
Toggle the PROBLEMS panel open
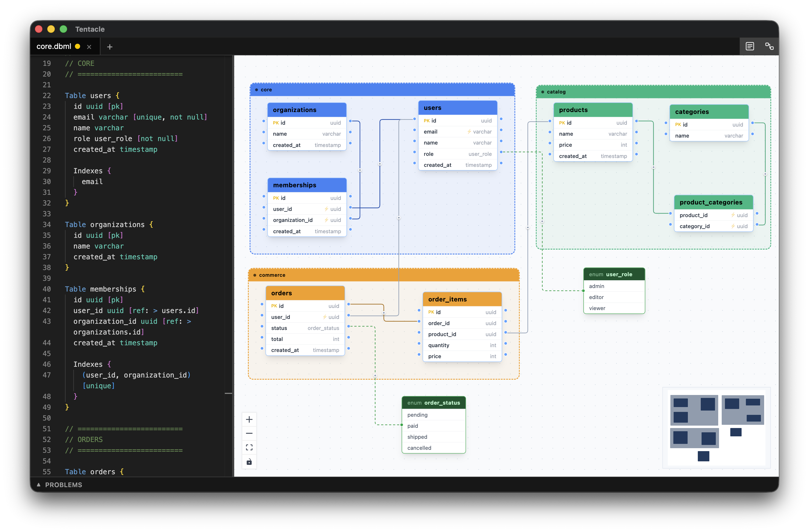pyautogui.click(x=64, y=484)
